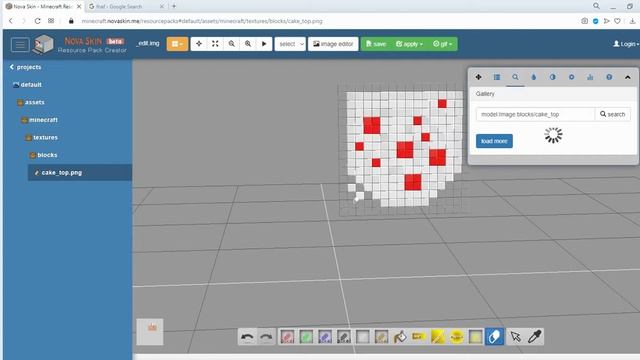
Task: Open the Login dropdown
Action: tap(626, 44)
